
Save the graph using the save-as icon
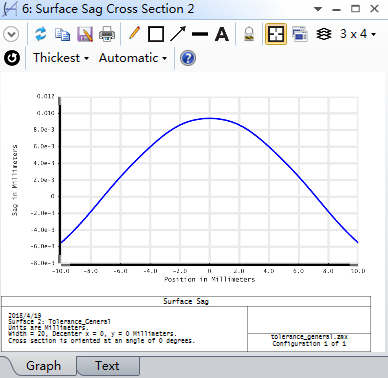(x=85, y=34)
